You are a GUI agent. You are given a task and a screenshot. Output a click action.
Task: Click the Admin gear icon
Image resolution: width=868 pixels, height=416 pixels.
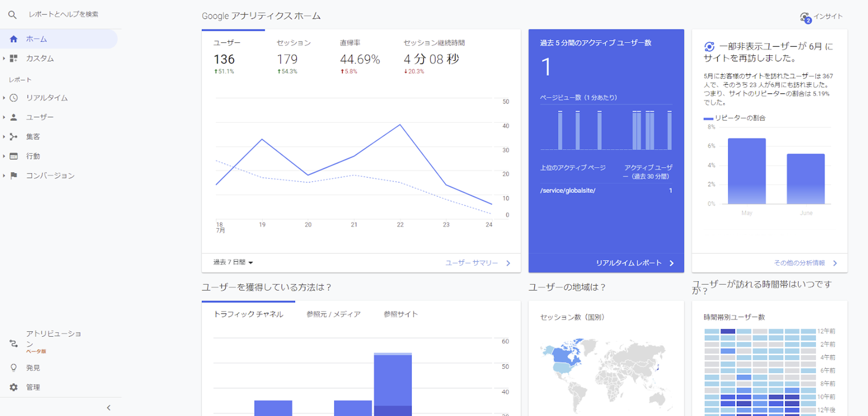(x=14, y=387)
